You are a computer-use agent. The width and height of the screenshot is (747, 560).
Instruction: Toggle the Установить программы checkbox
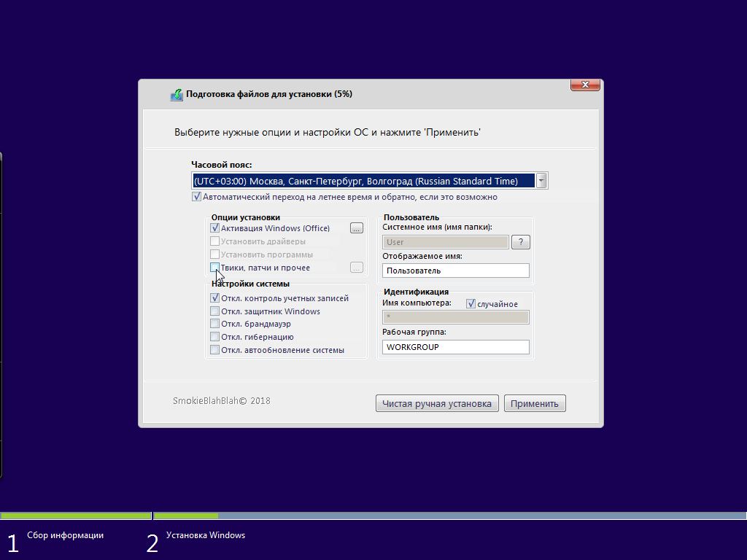point(215,254)
